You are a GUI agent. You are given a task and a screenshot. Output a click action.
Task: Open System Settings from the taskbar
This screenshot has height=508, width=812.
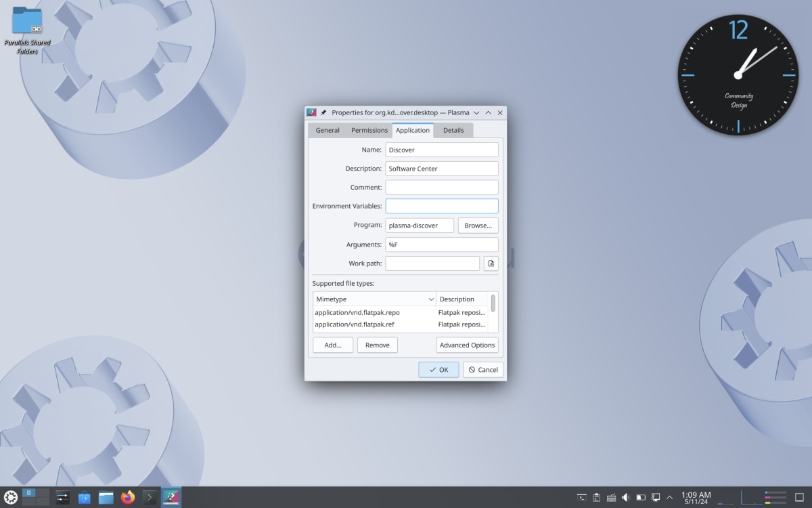click(x=62, y=497)
